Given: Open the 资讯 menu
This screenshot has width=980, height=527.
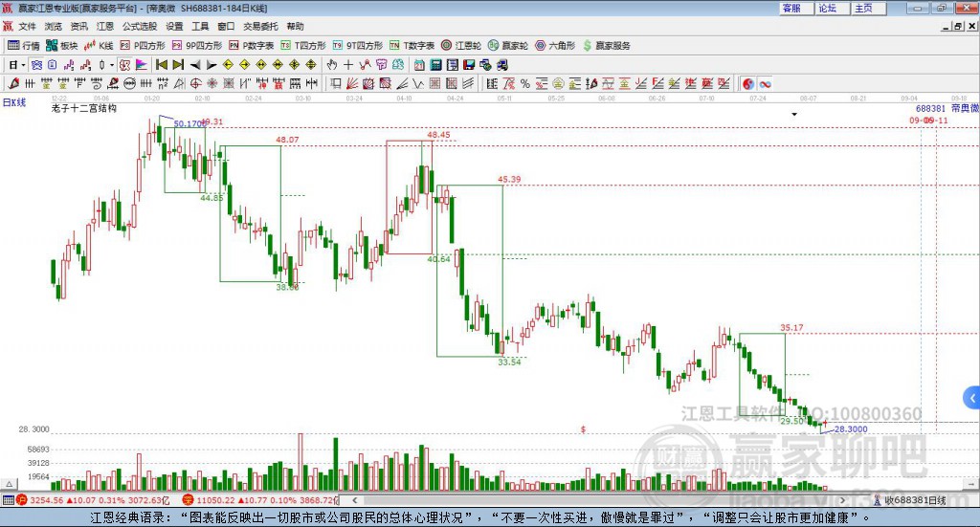Looking at the screenshot, I should [x=78, y=26].
